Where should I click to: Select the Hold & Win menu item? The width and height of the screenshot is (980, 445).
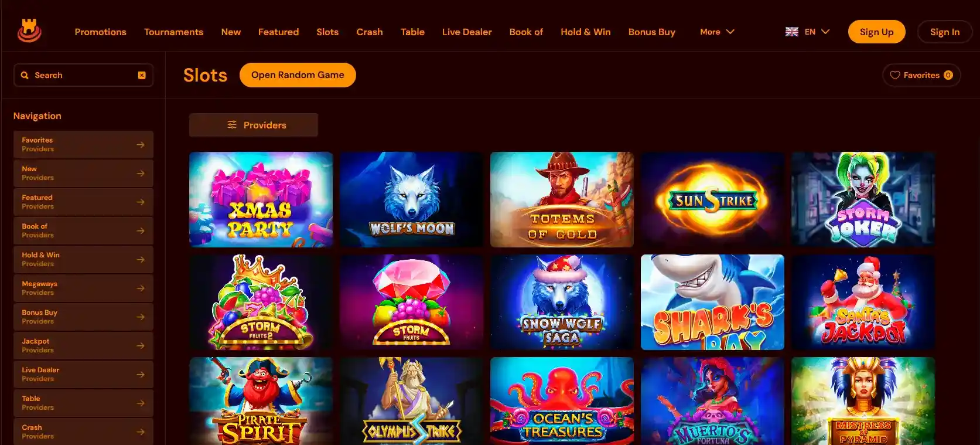(x=586, y=32)
